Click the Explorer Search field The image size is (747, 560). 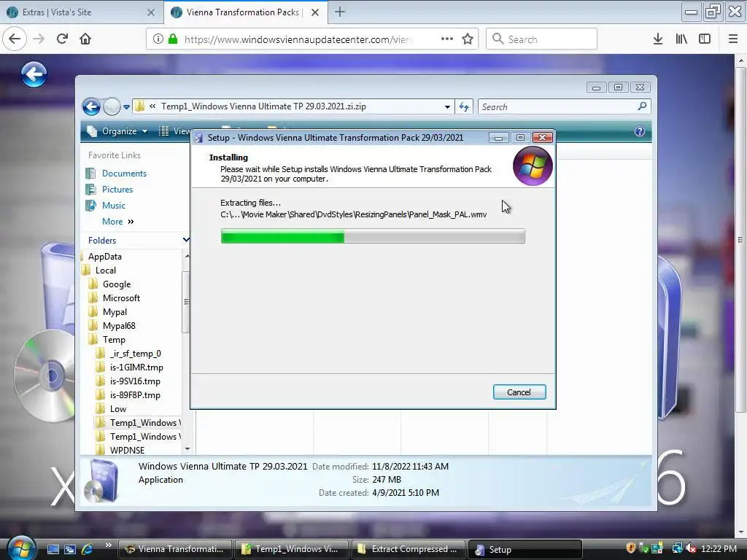coord(565,106)
